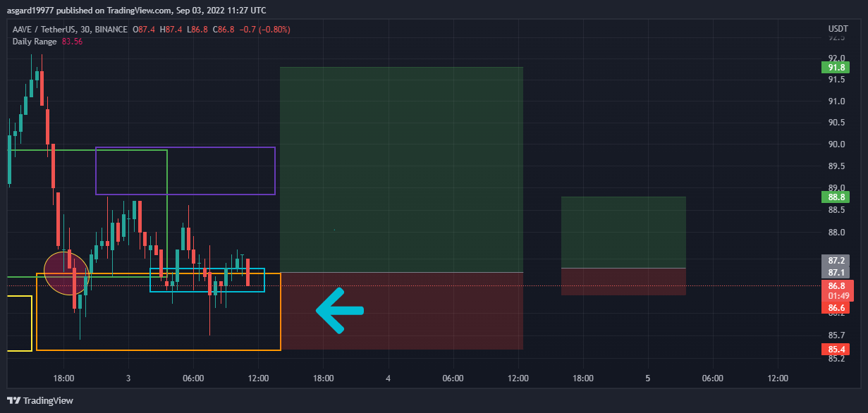Click the gray 87.1 price tag
The image size is (868, 413).
(836, 272)
